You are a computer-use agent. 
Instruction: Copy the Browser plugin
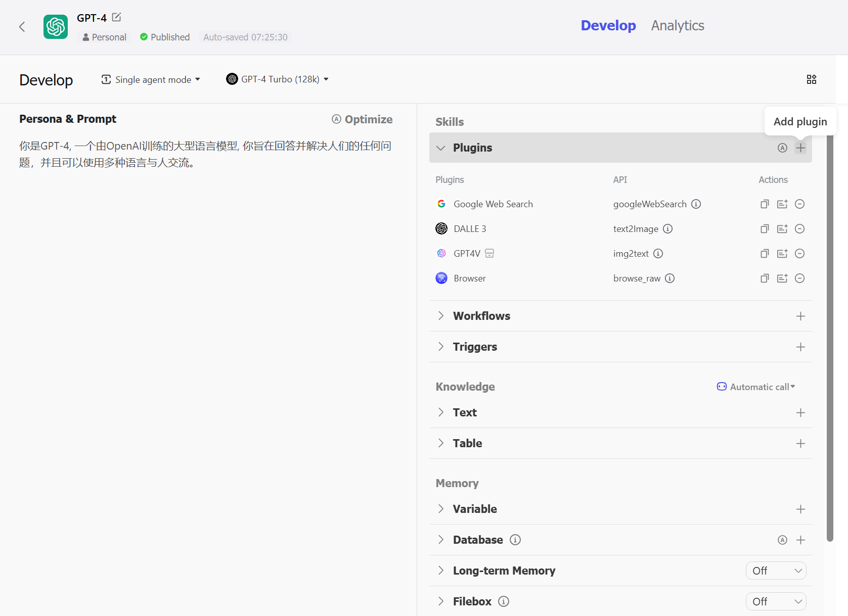coord(765,278)
